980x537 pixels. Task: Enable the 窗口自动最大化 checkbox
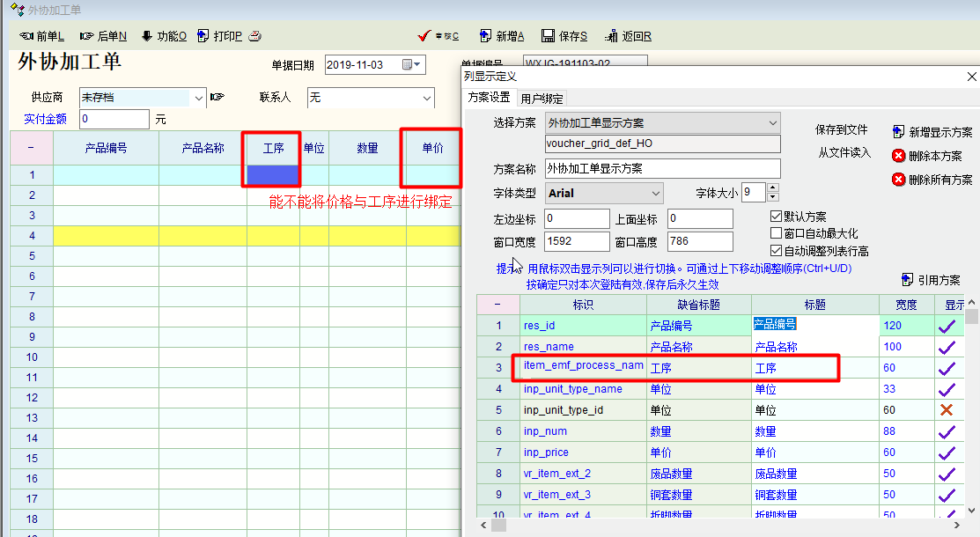[x=776, y=233]
